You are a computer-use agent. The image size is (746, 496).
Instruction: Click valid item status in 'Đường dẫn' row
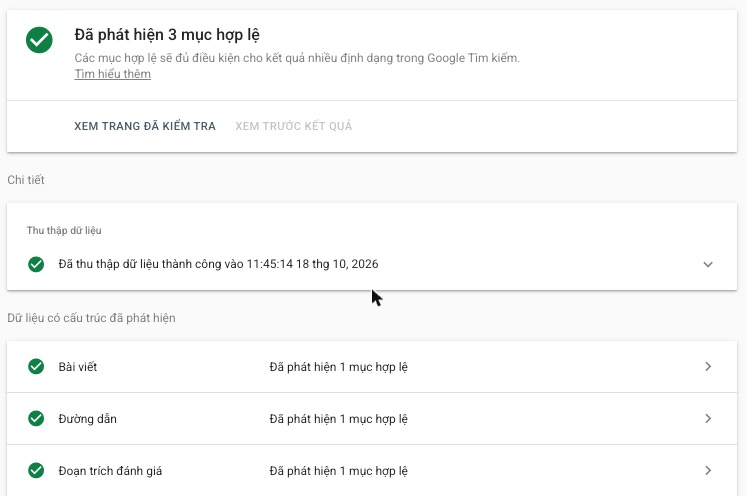[x=338, y=419]
